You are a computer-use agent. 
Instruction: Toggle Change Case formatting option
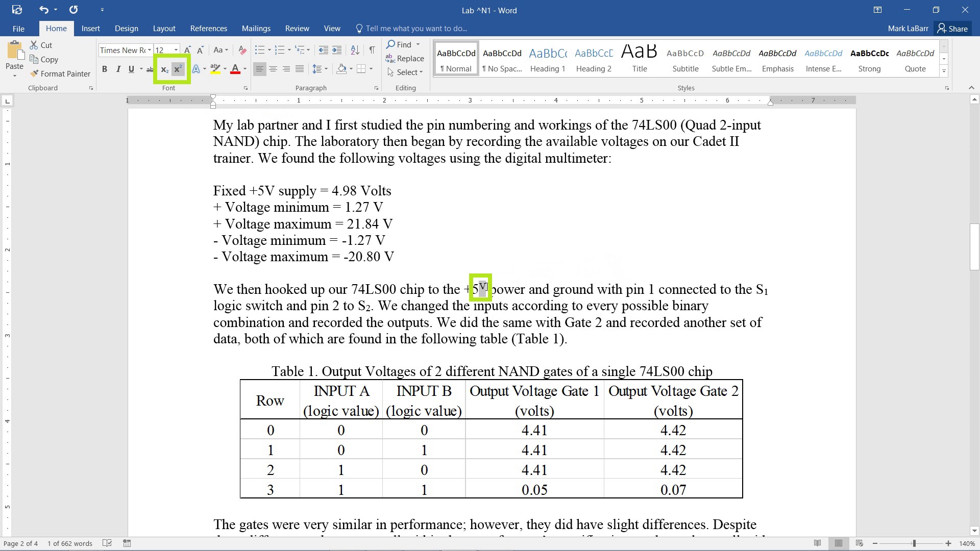[220, 51]
